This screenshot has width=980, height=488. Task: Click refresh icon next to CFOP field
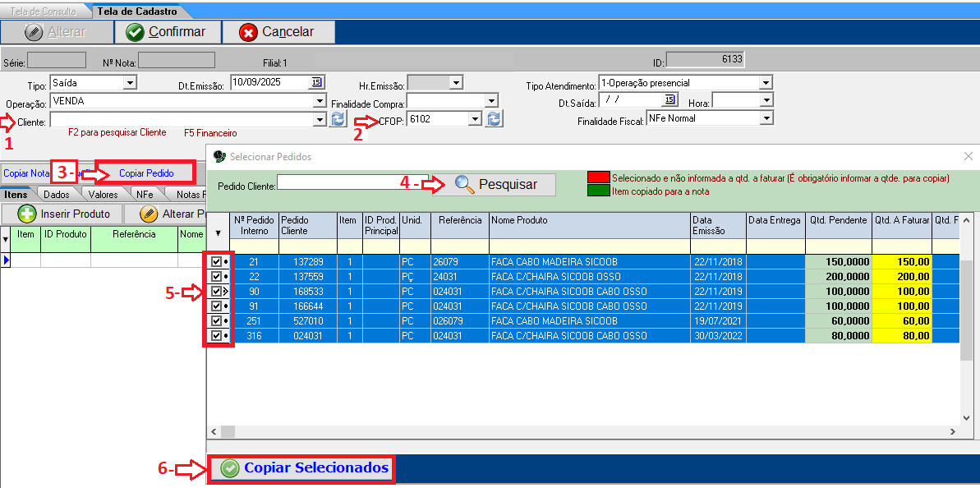[x=495, y=119]
